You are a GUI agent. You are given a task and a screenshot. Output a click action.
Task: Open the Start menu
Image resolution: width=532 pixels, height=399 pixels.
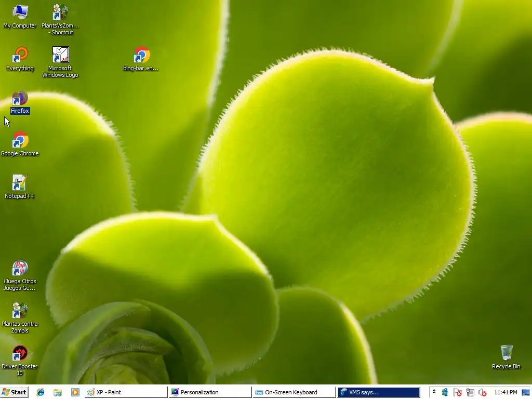tap(14, 392)
